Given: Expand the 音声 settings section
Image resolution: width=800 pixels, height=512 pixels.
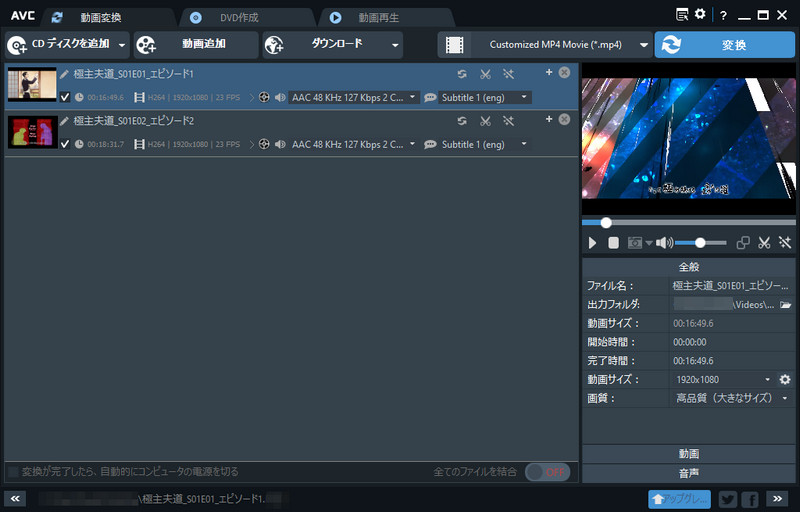Looking at the screenshot, I should click(x=689, y=473).
